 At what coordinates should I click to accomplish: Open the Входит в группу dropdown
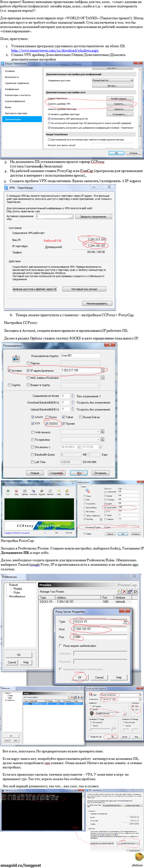click(80, 385)
